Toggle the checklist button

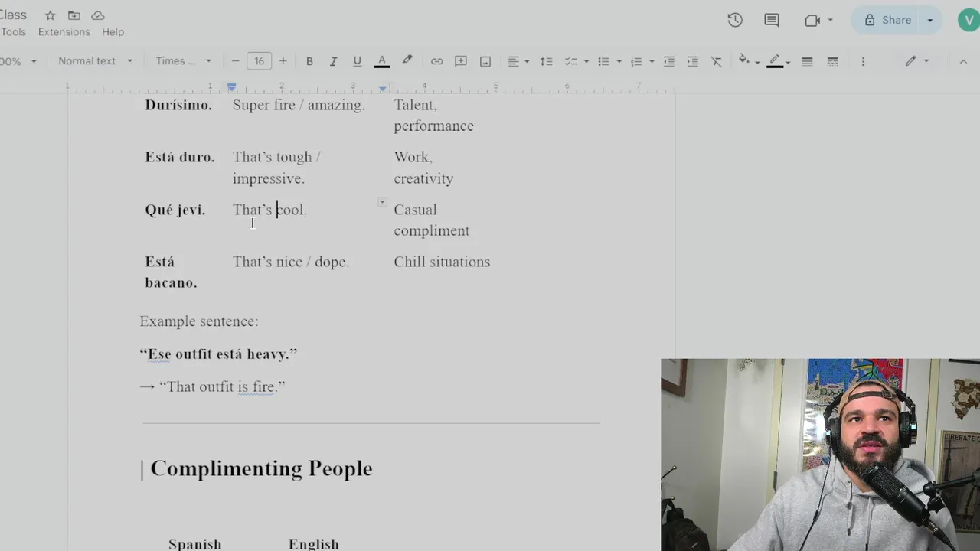tap(570, 61)
